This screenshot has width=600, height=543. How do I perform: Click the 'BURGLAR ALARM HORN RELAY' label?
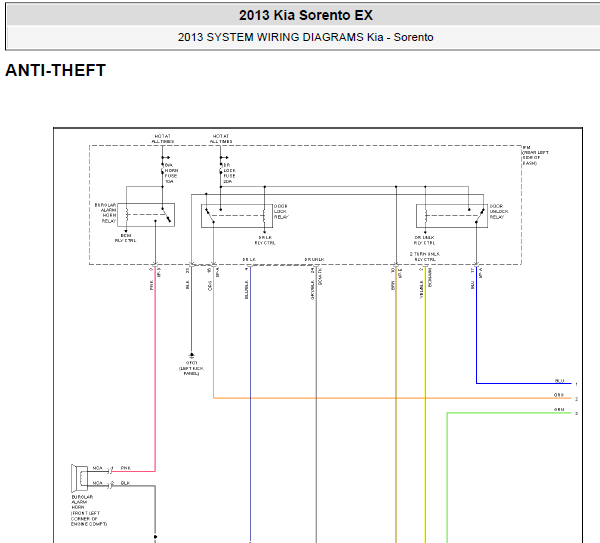click(x=106, y=213)
